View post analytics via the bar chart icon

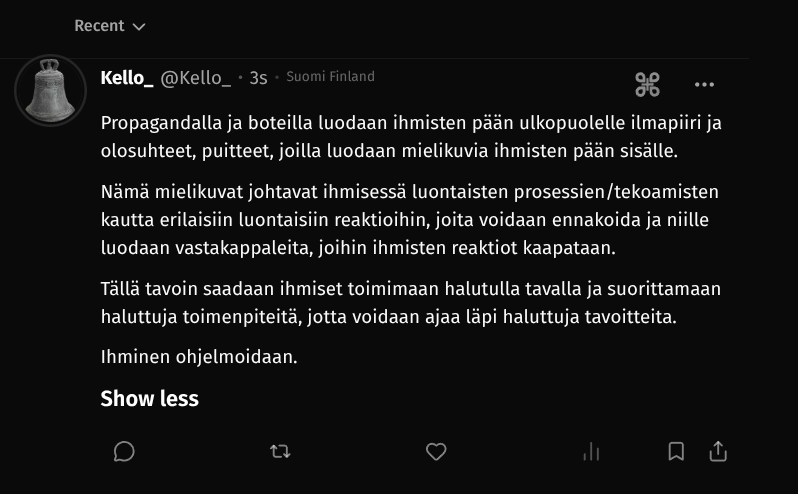(591, 452)
